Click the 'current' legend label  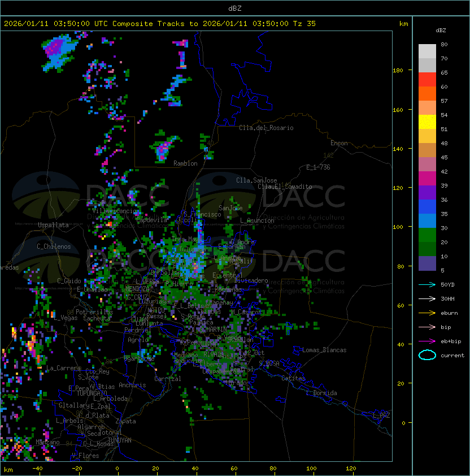[452, 355]
